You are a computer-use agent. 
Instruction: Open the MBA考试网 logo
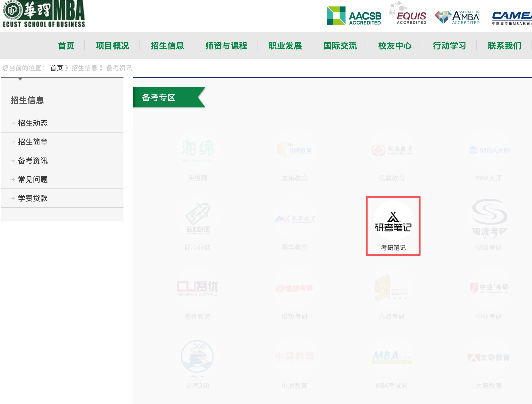(392, 357)
